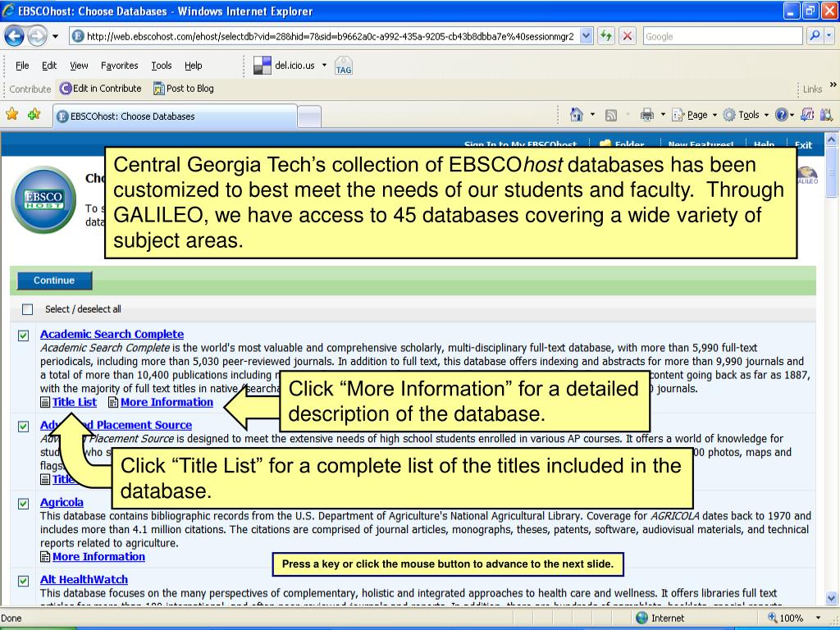
Task: Click the blue Continue button
Action: [x=54, y=281]
